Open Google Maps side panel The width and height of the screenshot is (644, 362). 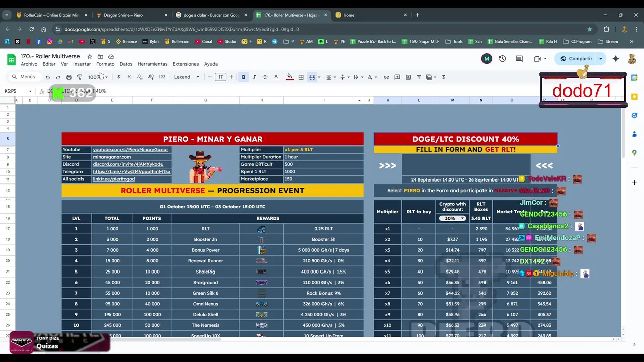click(x=634, y=152)
